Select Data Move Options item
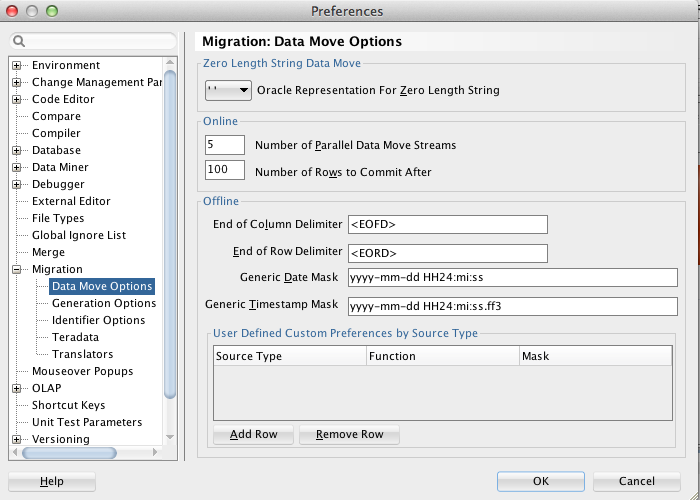Screen dimensions: 700x500 102,286
